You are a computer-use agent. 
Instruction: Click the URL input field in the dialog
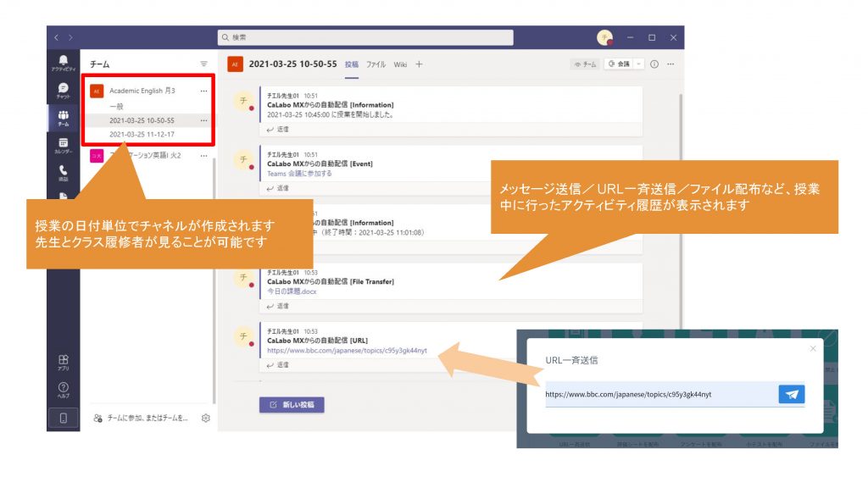pyautogui.click(x=660, y=395)
